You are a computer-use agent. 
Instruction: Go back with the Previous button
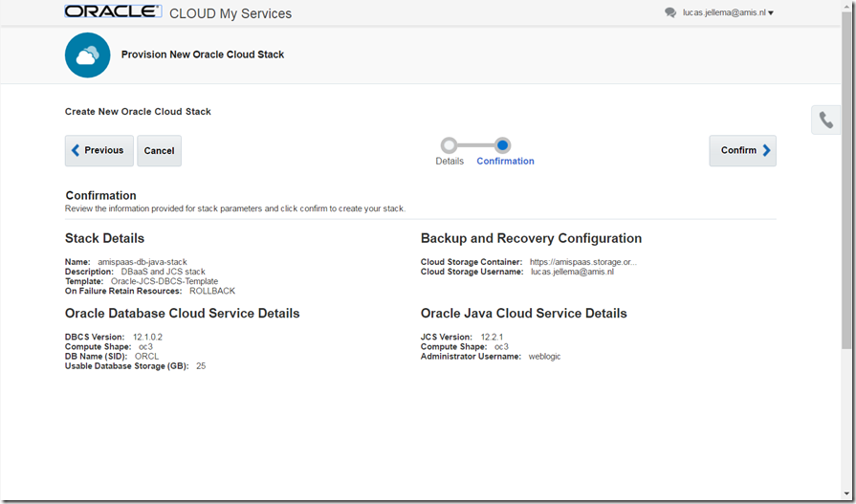pyautogui.click(x=99, y=150)
